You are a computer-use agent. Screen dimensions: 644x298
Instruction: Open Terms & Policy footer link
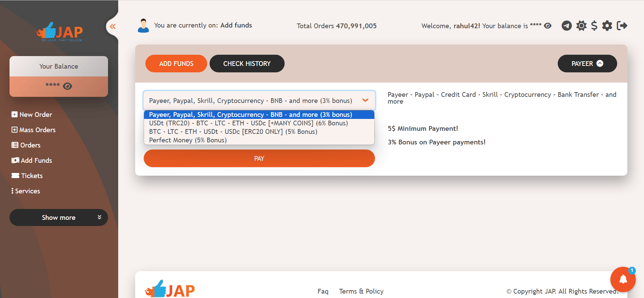361,291
